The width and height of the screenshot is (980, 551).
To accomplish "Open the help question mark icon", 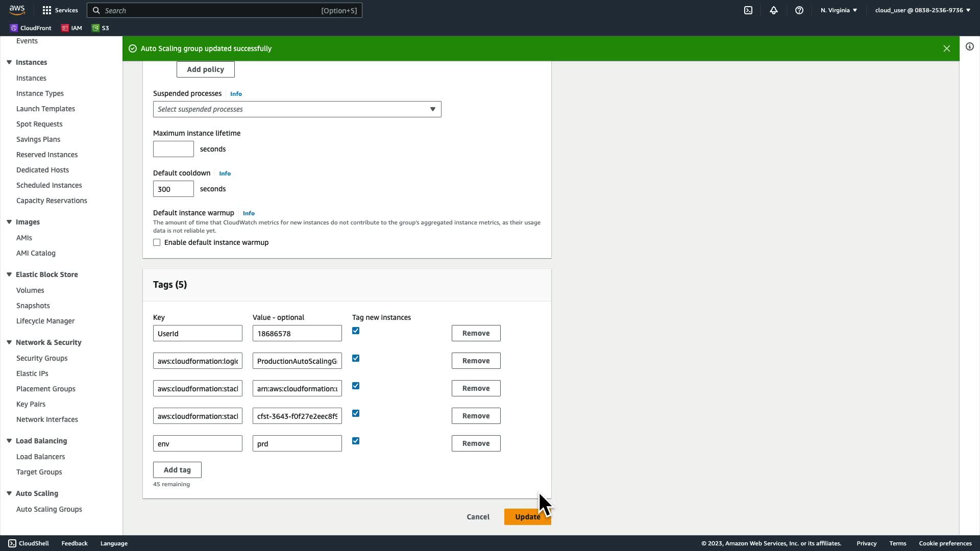I will (799, 10).
